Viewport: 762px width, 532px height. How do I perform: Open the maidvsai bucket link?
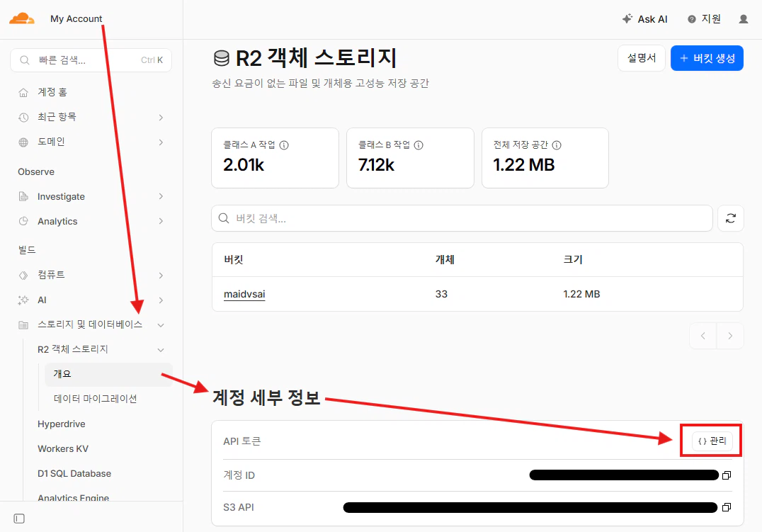coord(244,294)
